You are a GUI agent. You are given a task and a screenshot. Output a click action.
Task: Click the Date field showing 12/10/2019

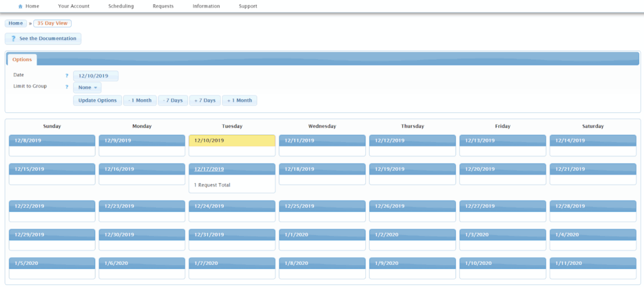[96, 76]
